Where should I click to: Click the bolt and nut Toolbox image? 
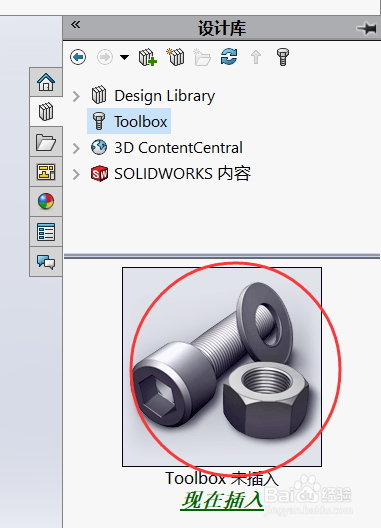click(222, 367)
